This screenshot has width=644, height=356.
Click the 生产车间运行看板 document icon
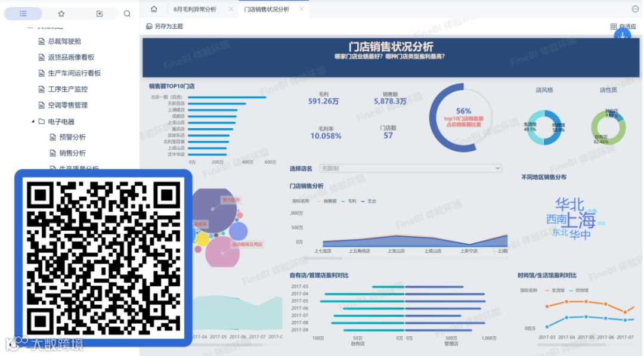pos(42,73)
